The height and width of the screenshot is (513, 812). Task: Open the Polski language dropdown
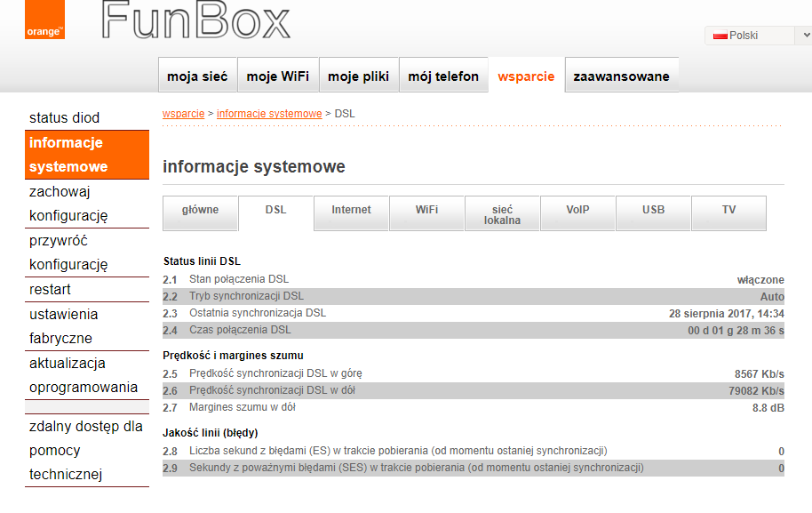point(758,36)
